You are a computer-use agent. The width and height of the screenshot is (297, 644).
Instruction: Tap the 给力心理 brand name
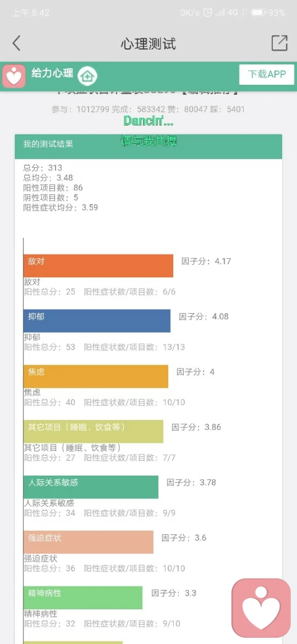tap(53, 73)
